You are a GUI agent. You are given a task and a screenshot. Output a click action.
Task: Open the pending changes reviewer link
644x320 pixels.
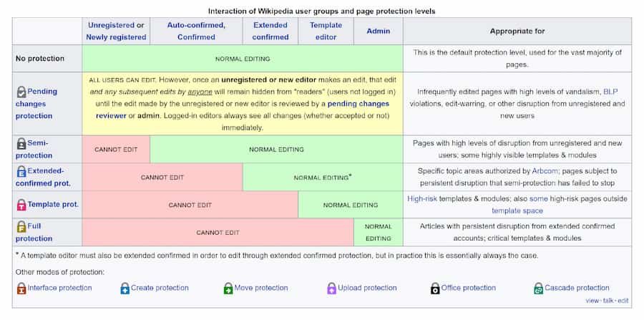coord(243,110)
